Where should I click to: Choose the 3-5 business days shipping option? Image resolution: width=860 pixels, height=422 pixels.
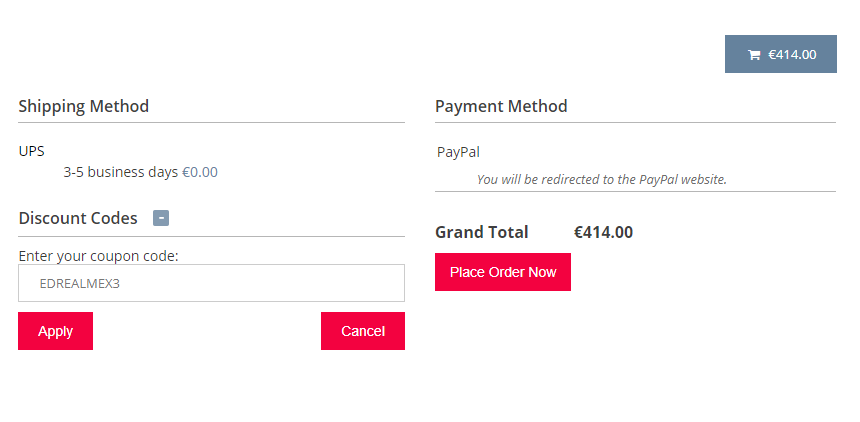pos(121,172)
